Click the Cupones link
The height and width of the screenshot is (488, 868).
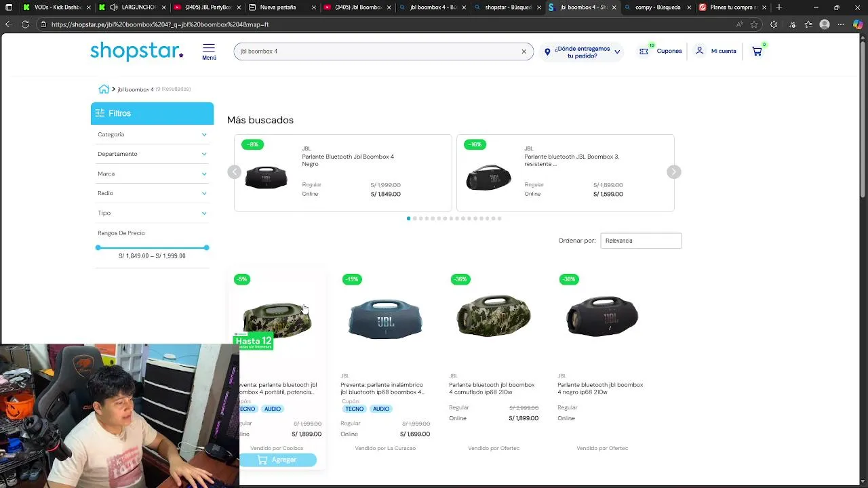click(x=669, y=52)
